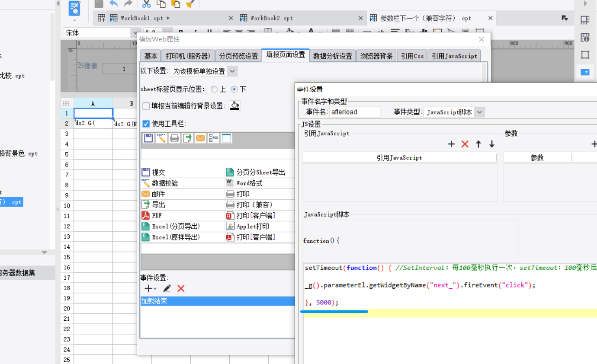This screenshot has height=364, width=597.
Task: Switch to the 分页预览设置 tab
Action: [238, 56]
